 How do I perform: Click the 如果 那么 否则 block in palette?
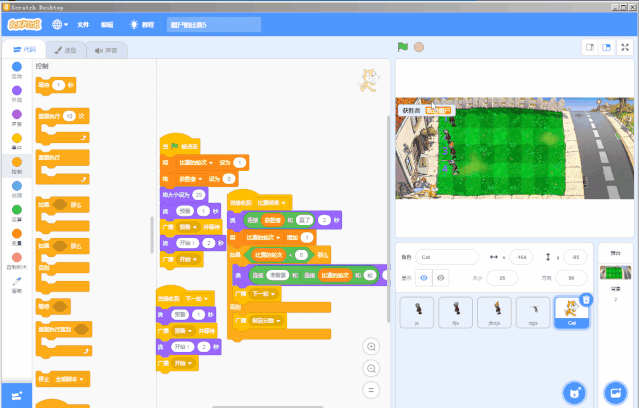pyautogui.click(x=62, y=265)
